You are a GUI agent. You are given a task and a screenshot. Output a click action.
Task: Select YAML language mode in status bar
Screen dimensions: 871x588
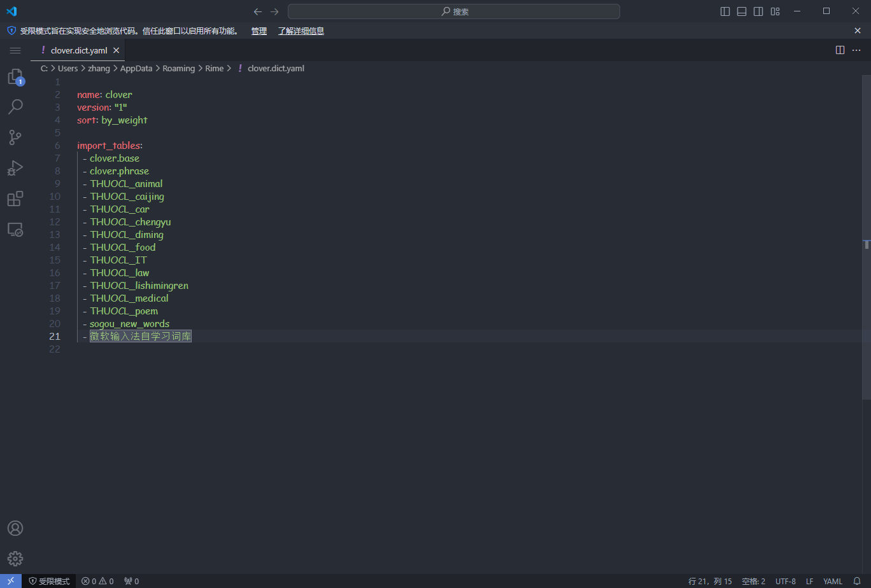click(832, 581)
